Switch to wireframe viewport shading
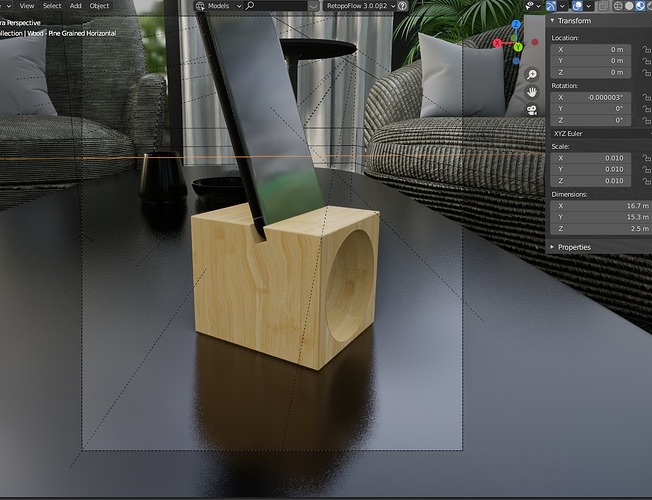Image resolution: width=652 pixels, height=500 pixels. [618, 6]
